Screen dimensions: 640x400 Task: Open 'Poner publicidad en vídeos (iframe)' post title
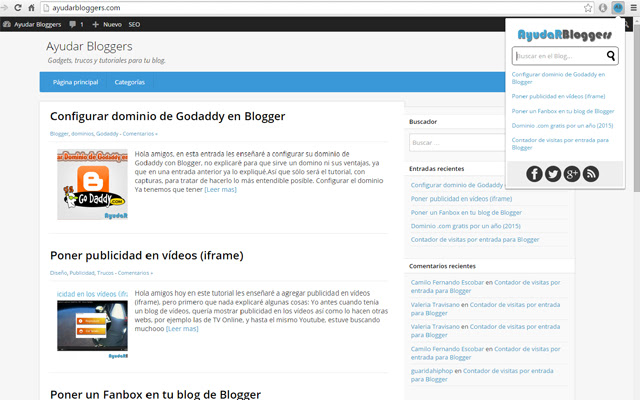147,256
